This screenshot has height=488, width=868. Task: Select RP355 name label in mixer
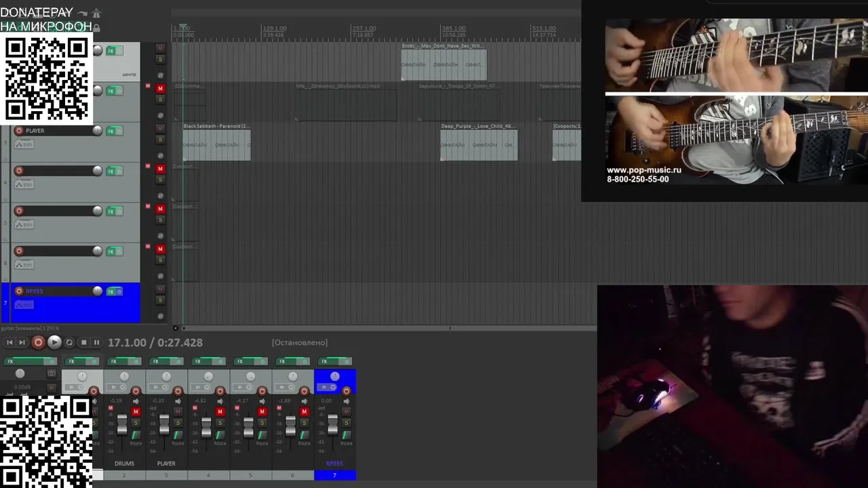pyautogui.click(x=334, y=464)
